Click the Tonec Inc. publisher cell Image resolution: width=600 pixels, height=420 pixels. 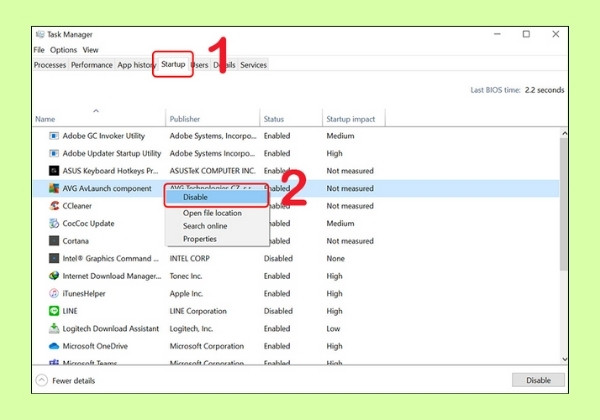[x=186, y=276]
